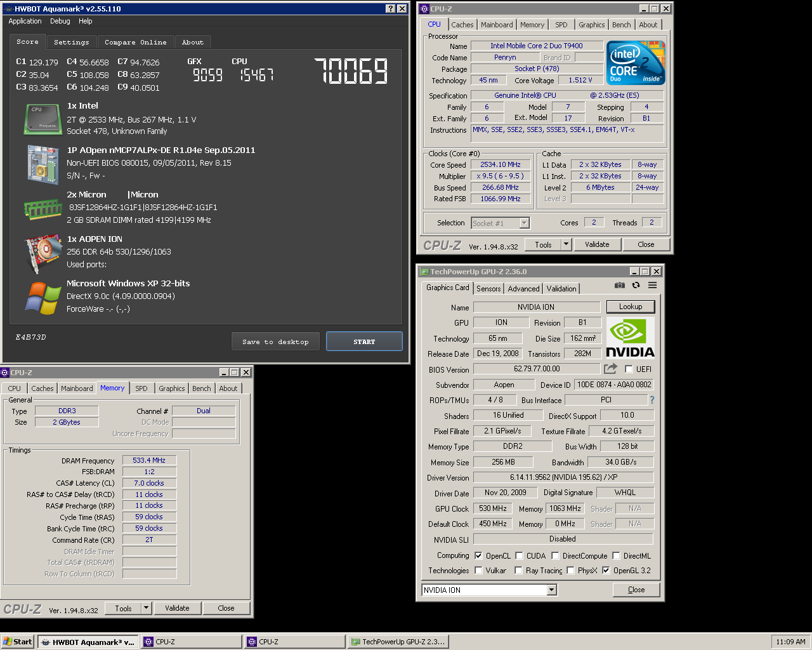812x650 pixels.
Task: Toggle the Ray Tracing checkbox
Action: pyautogui.click(x=518, y=570)
